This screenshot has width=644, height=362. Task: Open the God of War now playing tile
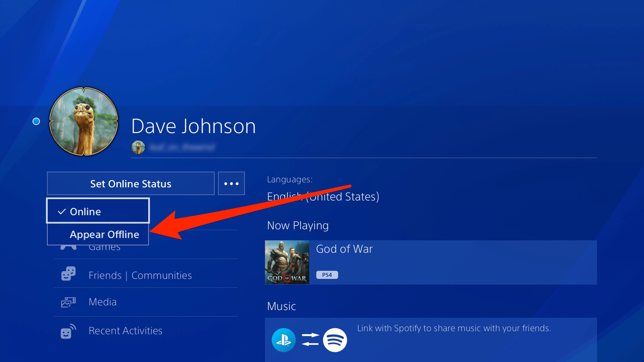click(431, 262)
